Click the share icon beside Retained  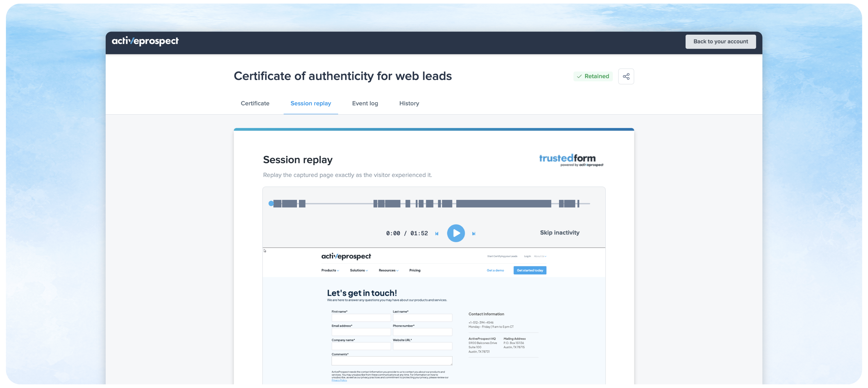626,76
